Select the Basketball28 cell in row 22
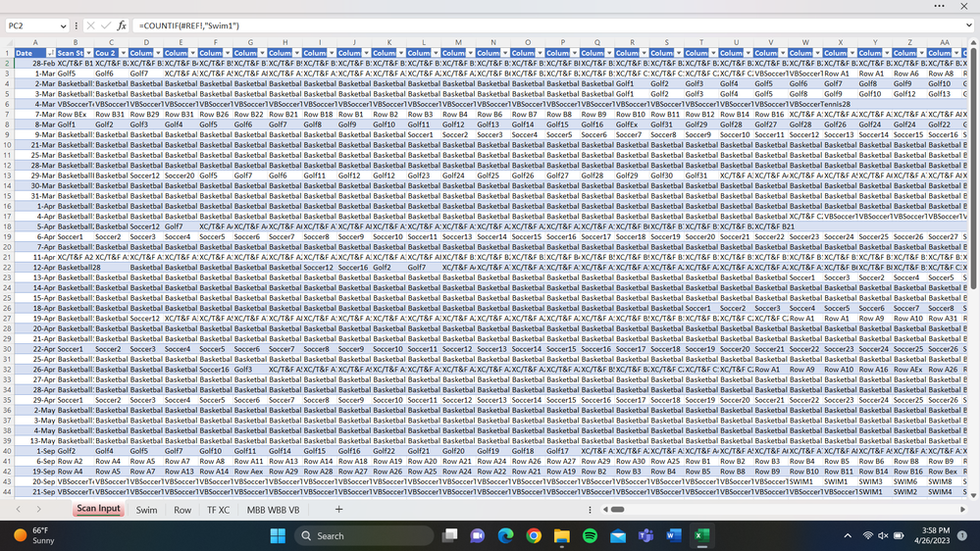980x551 pixels. pos(75,268)
